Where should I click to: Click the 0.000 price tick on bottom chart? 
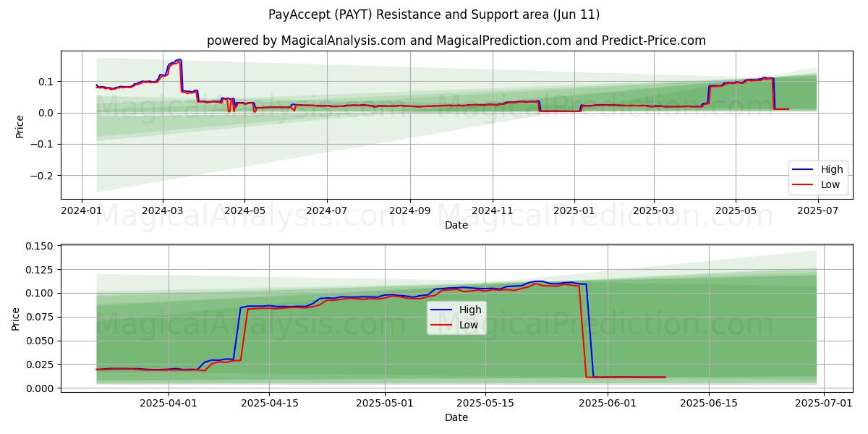[41, 388]
